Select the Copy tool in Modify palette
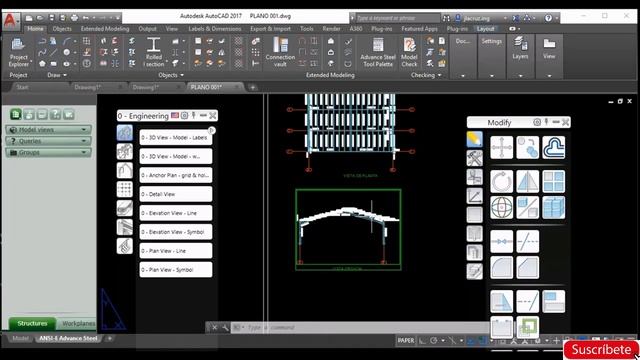 527,147
